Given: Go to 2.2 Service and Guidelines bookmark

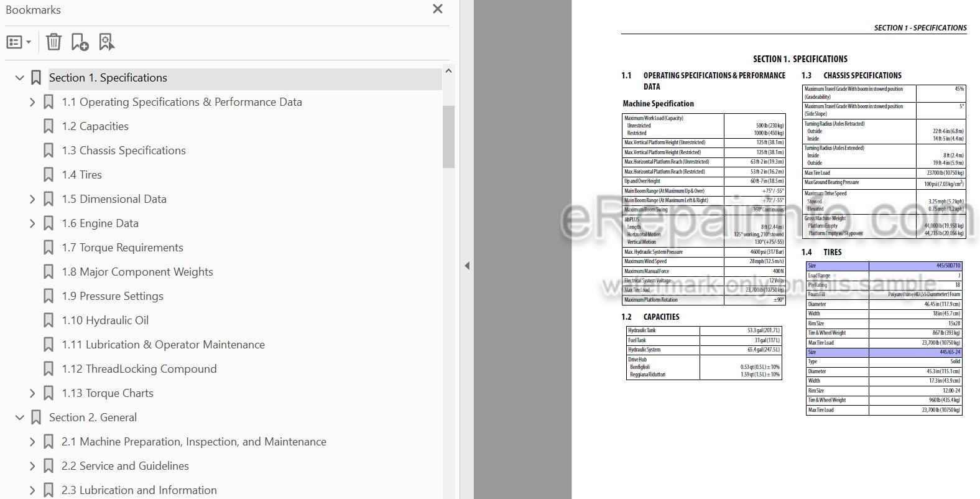Looking at the screenshot, I should [125, 466].
